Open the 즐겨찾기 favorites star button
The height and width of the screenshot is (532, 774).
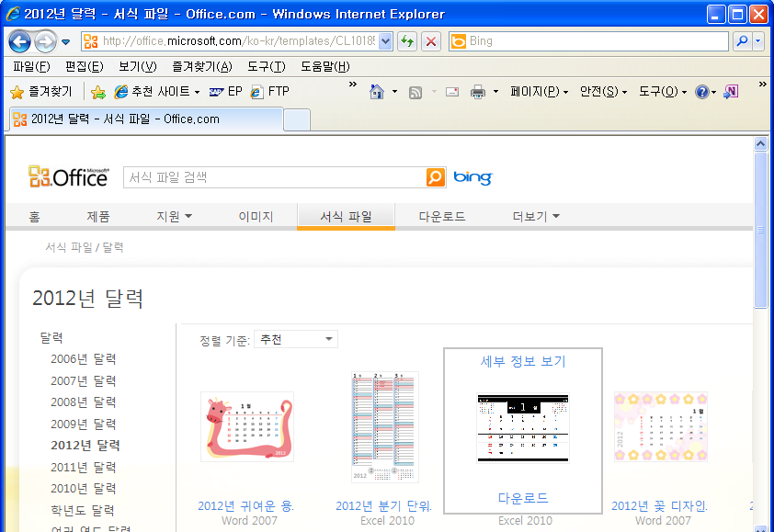[41, 91]
